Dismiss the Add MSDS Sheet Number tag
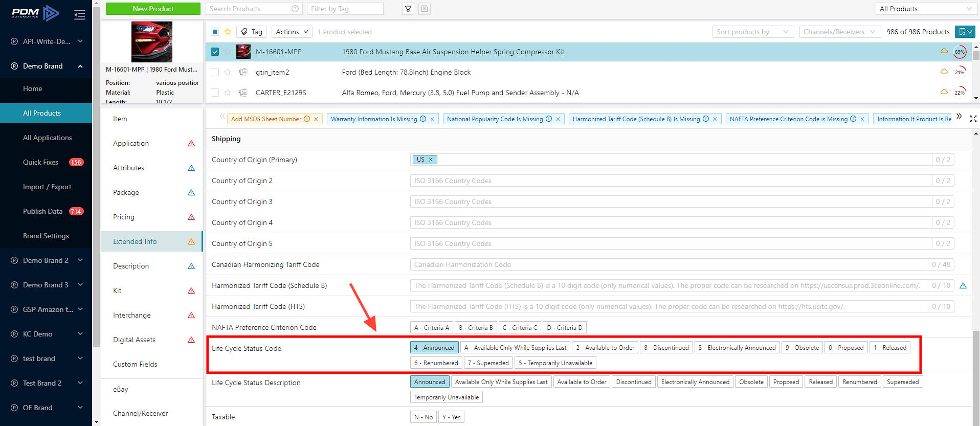 coord(316,119)
